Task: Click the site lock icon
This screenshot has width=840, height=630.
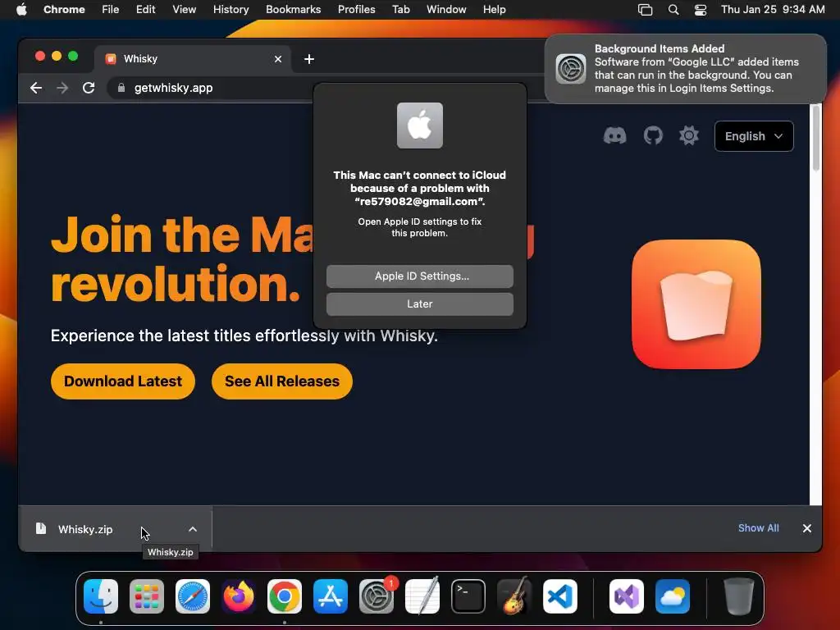Action: pos(121,88)
